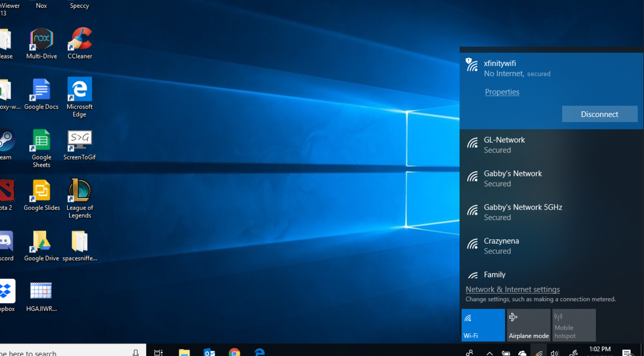The image size is (644, 356).
Task: Open Network & Internet settings link
Action: (513, 289)
